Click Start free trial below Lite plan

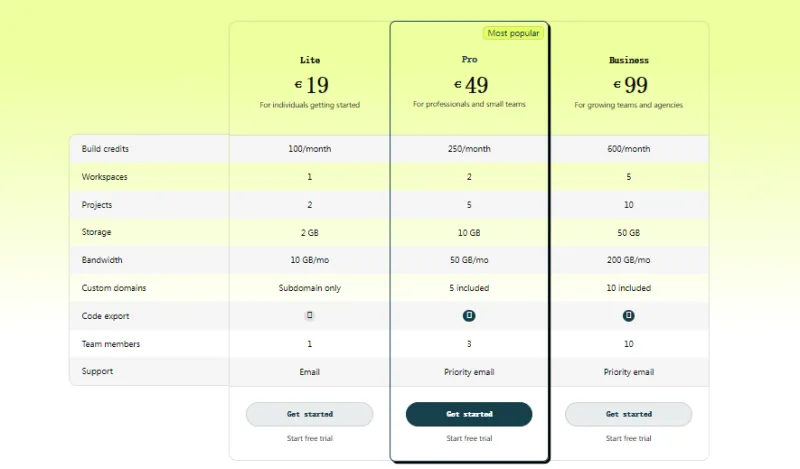[x=309, y=438]
